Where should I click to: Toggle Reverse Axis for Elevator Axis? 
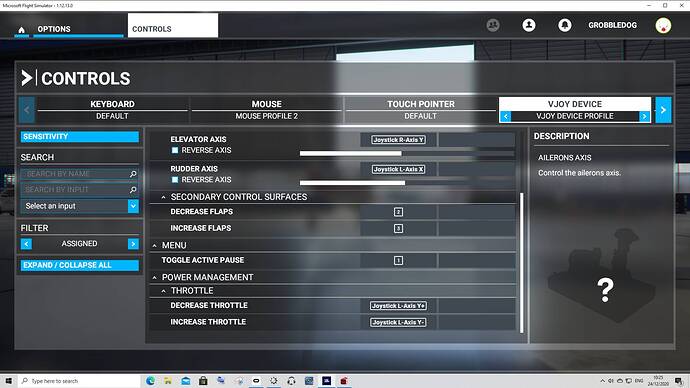(x=175, y=150)
